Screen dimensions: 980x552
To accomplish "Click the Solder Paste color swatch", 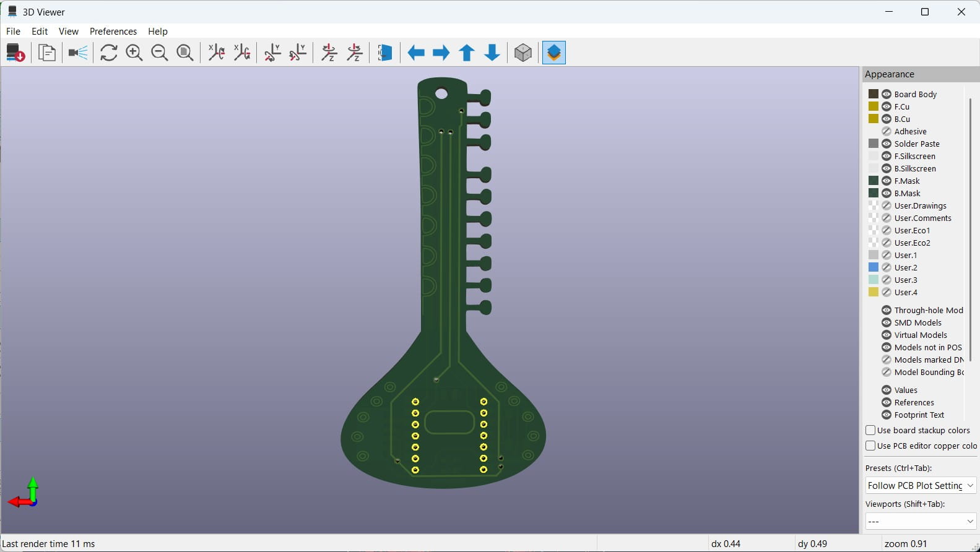I will (874, 144).
